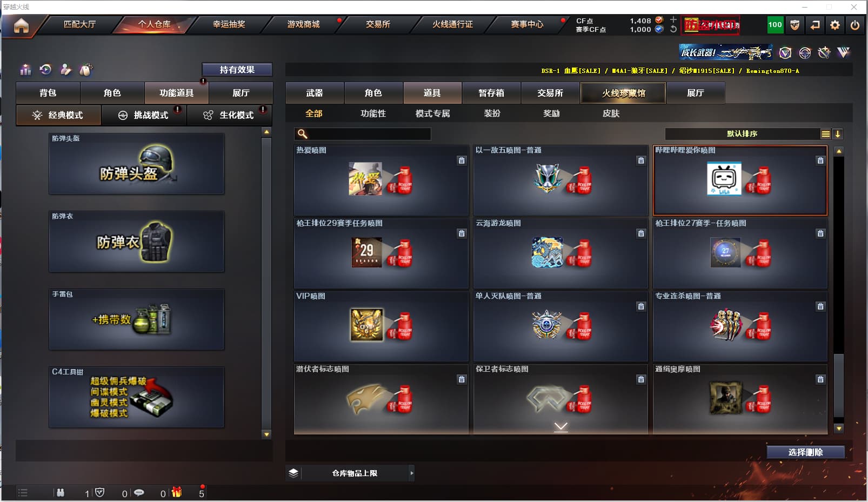Click the down chevron below item list
The height and width of the screenshot is (502, 868).
(x=561, y=427)
